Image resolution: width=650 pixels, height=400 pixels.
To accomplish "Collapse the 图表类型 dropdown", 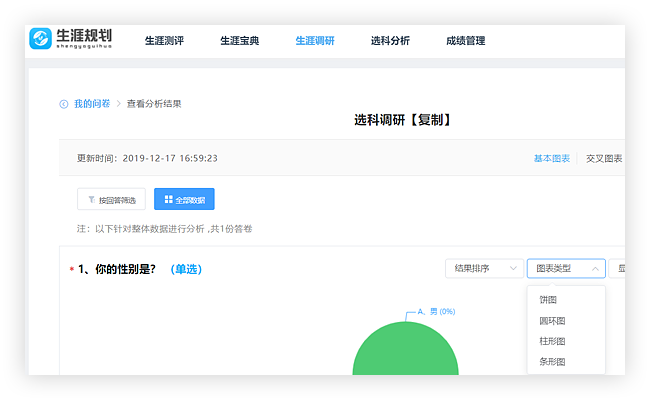I will (566, 268).
